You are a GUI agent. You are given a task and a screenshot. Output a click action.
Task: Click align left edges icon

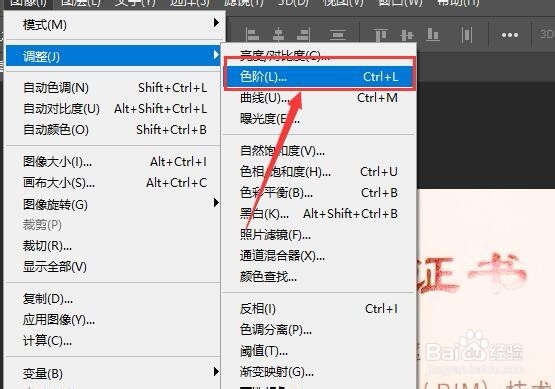pyautogui.click(x=252, y=35)
